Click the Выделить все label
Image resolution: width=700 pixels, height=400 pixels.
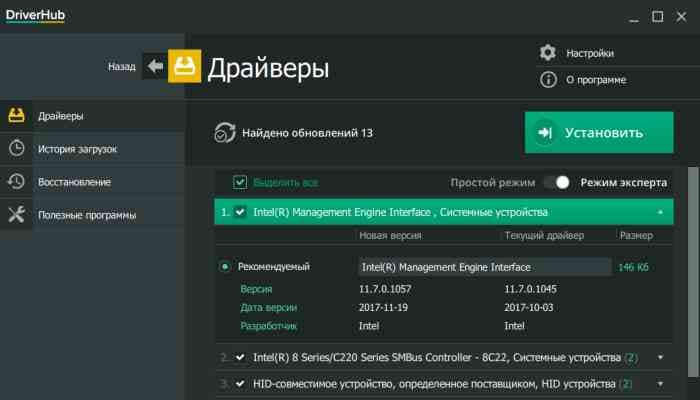click(x=286, y=183)
